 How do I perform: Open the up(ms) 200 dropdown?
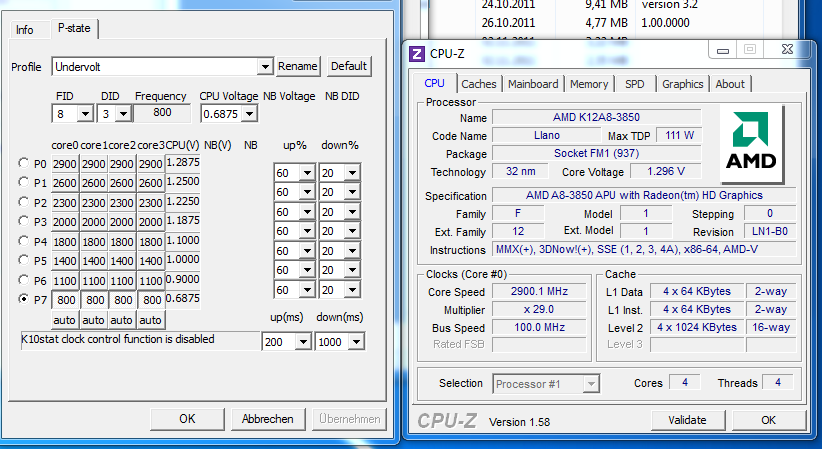pos(303,342)
